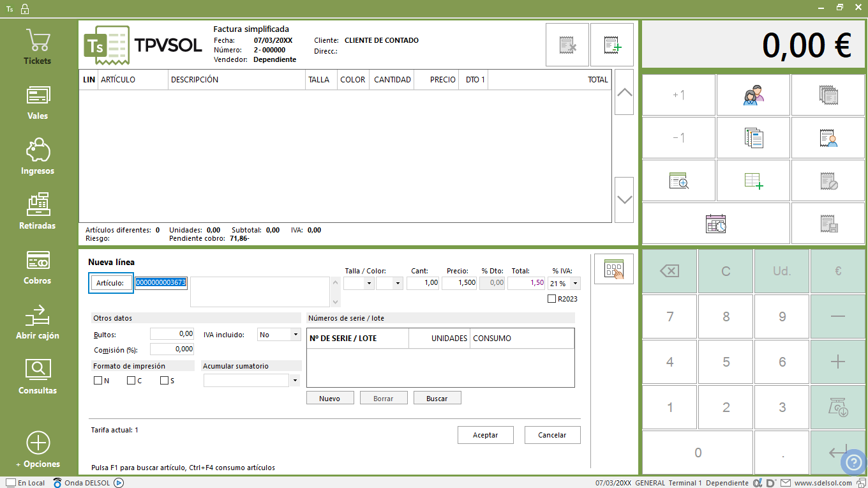Open Consultas search section
The height and width of the screenshot is (488, 868).
coord(38,377)
